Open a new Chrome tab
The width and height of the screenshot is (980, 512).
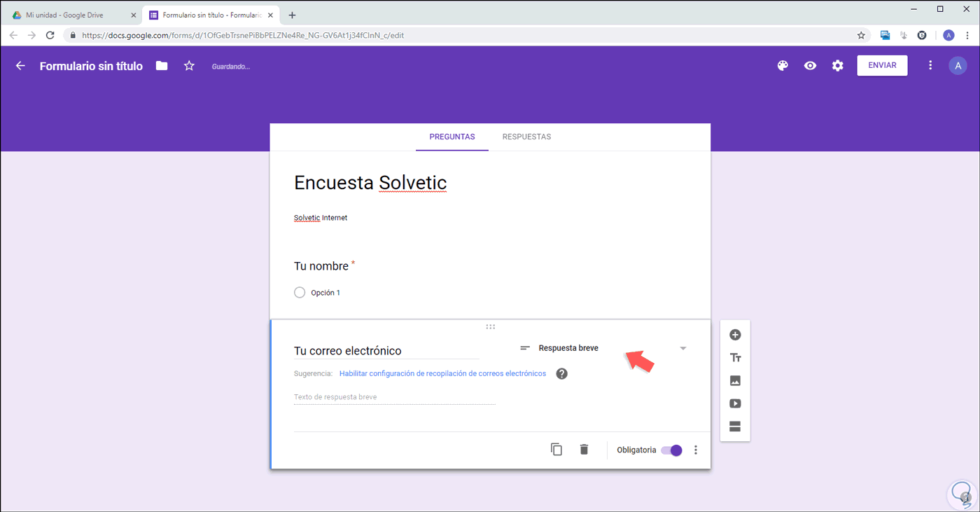pyautogui.click(x=292, y=15)
